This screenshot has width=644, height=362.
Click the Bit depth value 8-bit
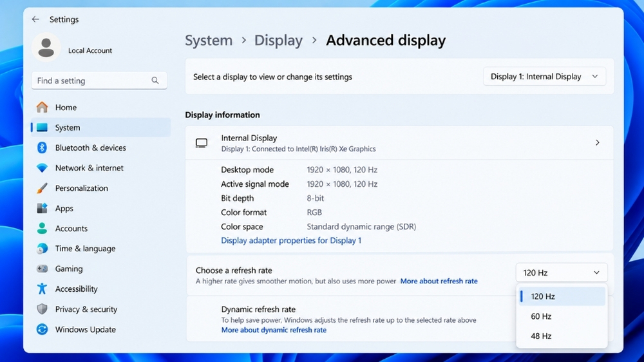pyautogui.click(x=316, y=198)
